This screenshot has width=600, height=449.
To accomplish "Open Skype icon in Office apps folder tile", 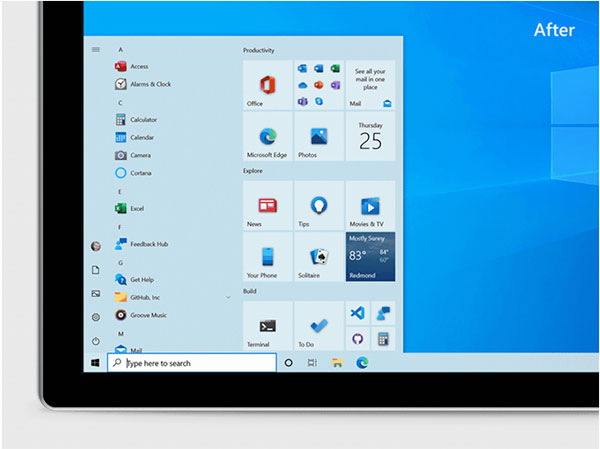I will tap(319, 101).
